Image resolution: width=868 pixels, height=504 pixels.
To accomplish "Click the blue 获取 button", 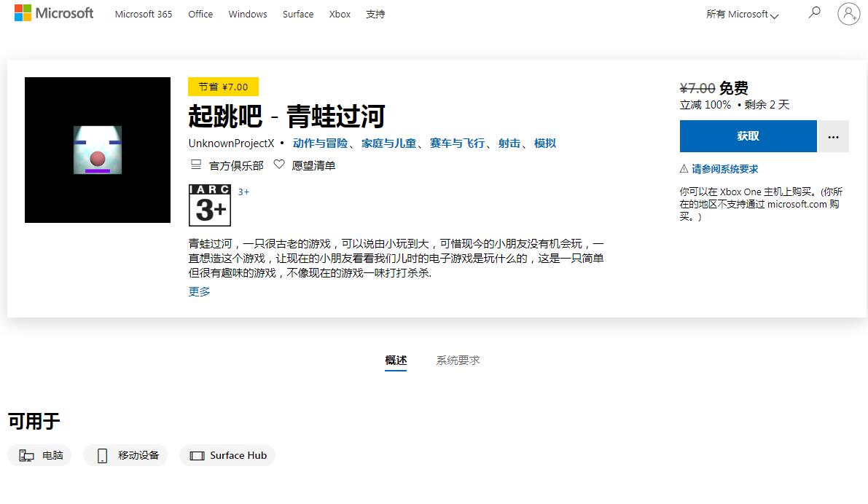I will point(748,136).
